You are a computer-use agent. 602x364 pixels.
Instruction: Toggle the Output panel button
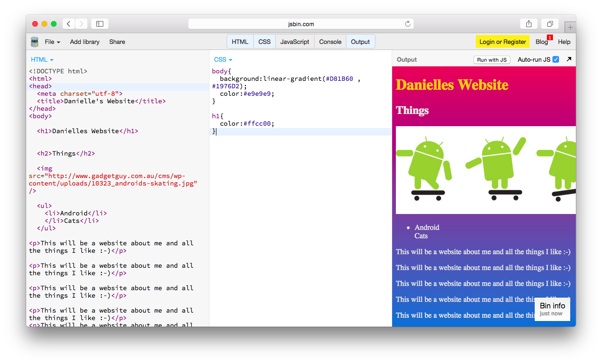point(360,42)
